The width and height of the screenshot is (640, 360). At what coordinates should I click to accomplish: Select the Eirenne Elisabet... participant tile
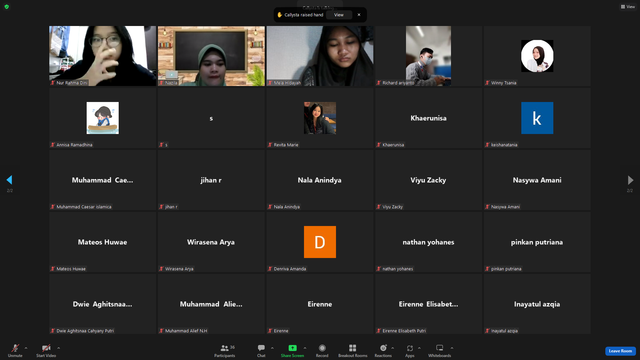point(428,304)
